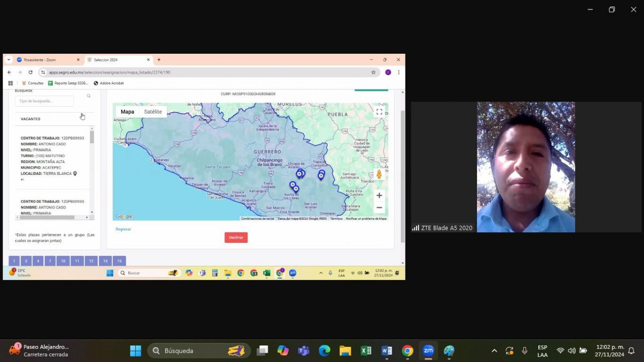Open Microsoft Edge from the outer taskbar
The height and width of the screenshot is (362, 644).
pyautogui.click(x=325, y=350)
